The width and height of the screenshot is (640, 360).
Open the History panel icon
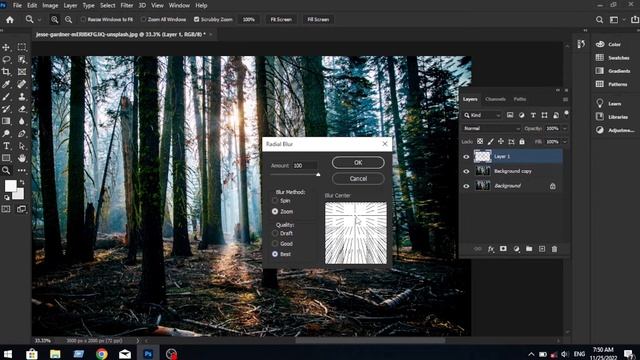click(581, 44)
